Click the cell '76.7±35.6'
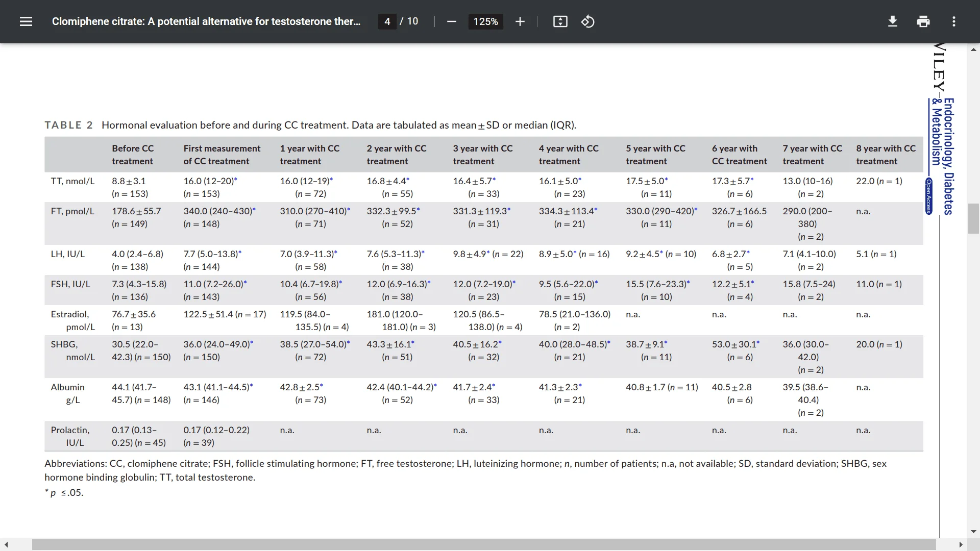The height and width of the screenshot is (551, 980). pos(134,314)
